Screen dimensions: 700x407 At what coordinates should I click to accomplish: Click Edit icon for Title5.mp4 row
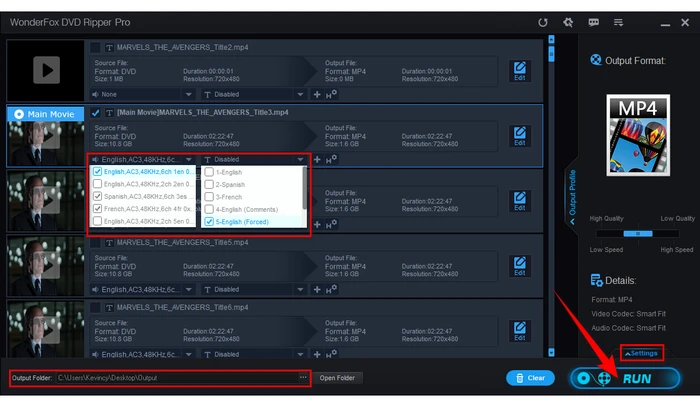pyautogui.click(x=520, y=266)
